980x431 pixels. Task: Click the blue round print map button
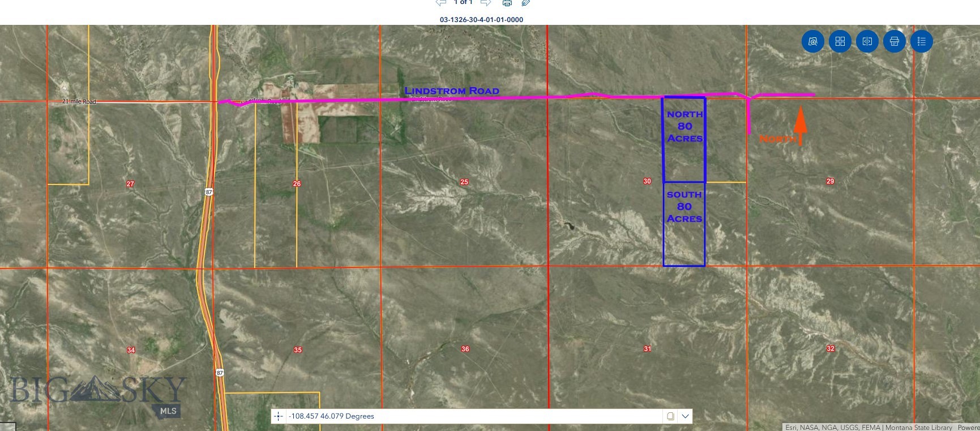pyautogui.click(x=894, y=41)
